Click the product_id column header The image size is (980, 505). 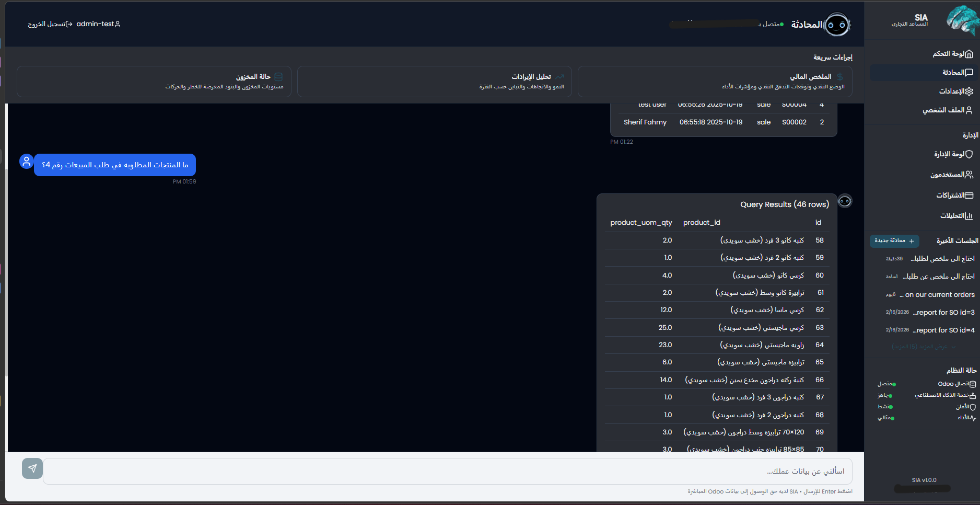(702, 223)
